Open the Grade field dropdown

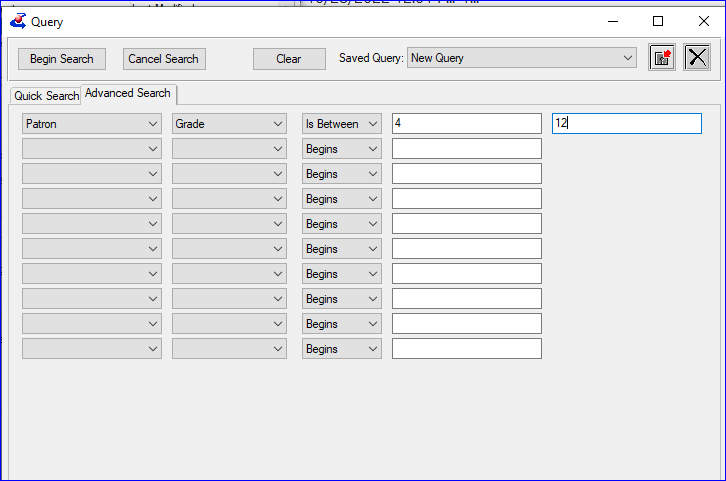277,124
